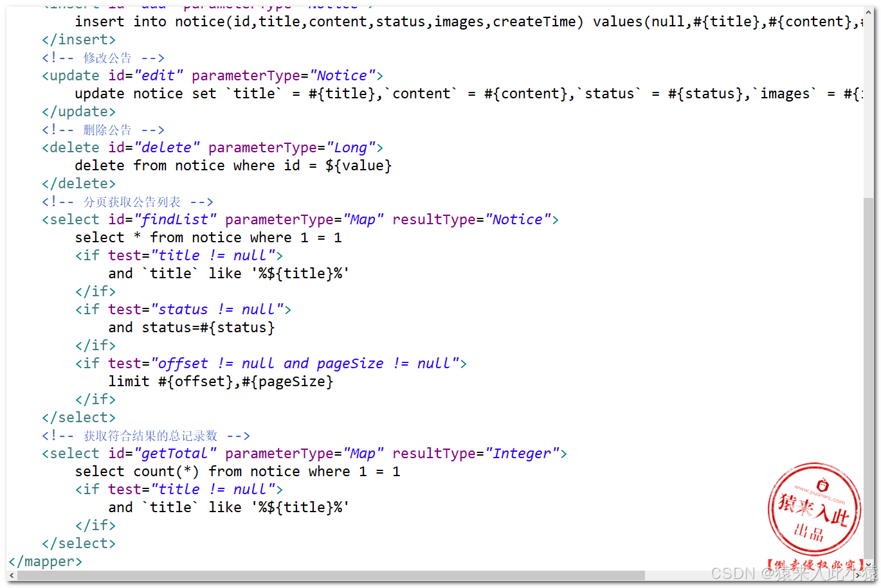Click the tag '<select id="getTotal"...'
Image resolution: width=881 pixels, height=588 pixels.
(305, 454)
